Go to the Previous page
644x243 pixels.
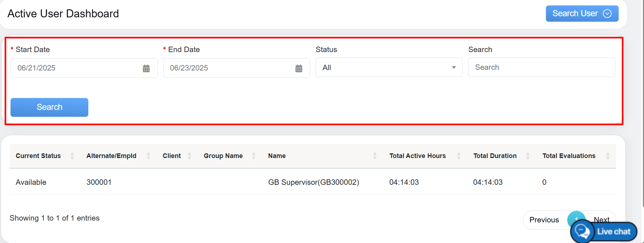coord(544,220)
